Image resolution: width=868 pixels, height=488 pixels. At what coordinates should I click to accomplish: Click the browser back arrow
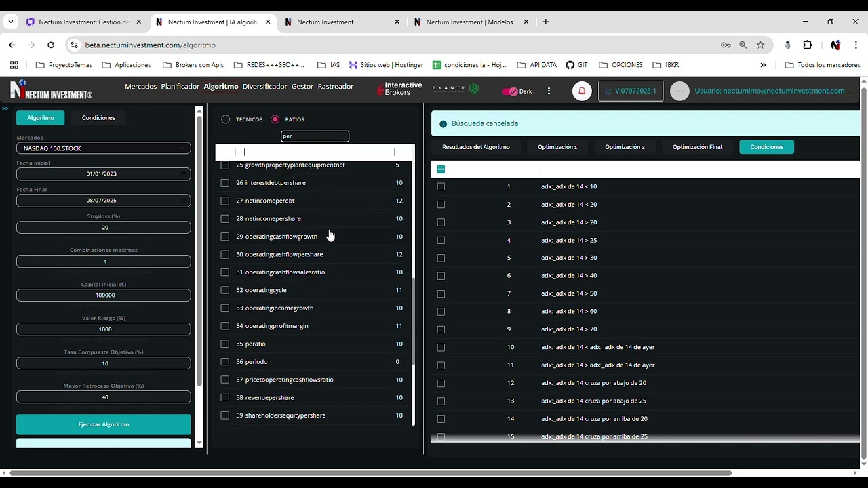(x=12, y=45)
